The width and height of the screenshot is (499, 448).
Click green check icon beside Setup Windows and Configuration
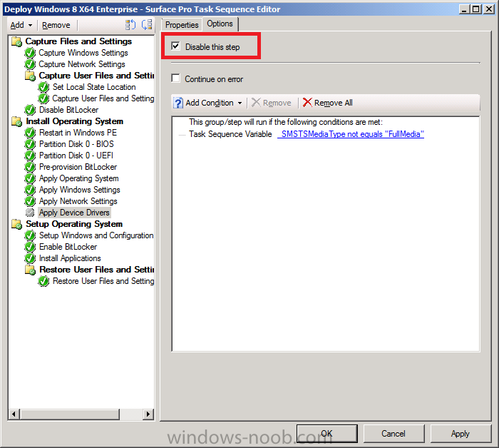point(30,235)
